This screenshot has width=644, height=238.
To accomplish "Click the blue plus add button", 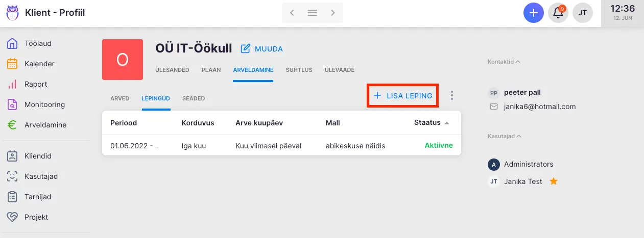I will point(533,13).
